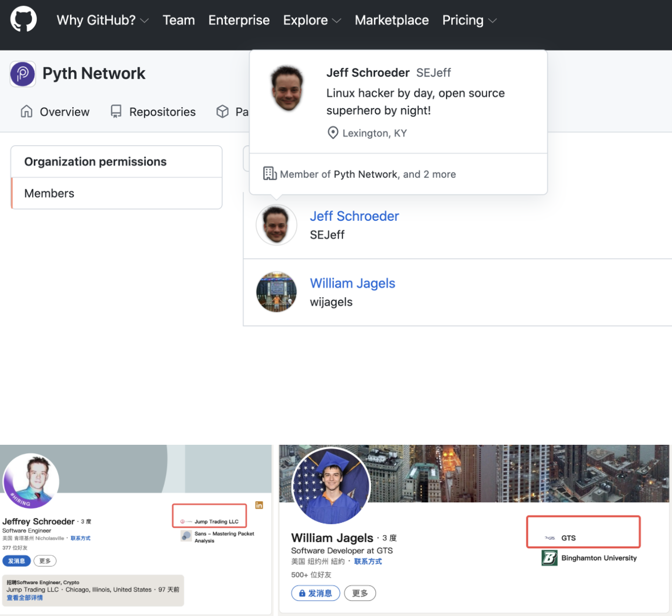
Task: Click the 'Linux hacker by day' bio text
Action: tap(416, 102)
